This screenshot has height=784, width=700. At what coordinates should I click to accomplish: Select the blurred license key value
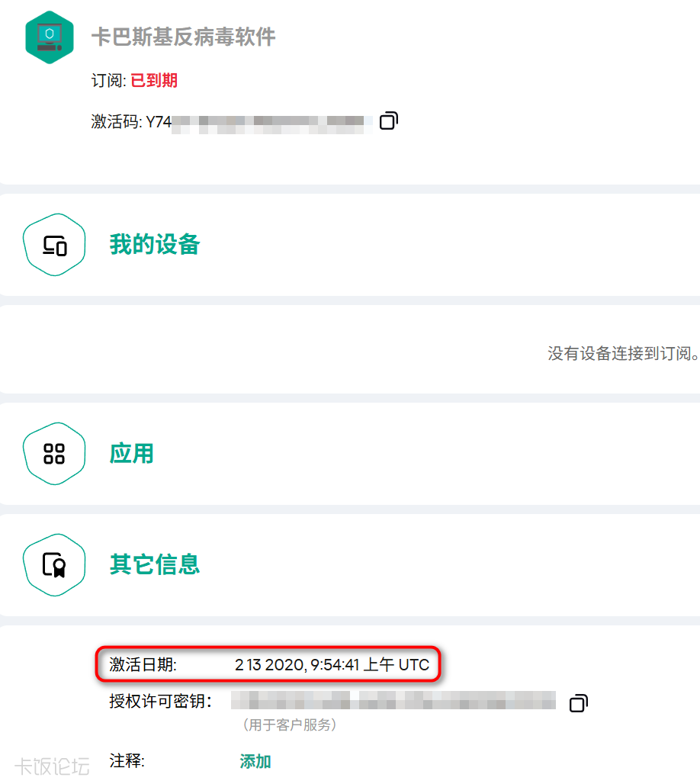[x=393, y=701]
